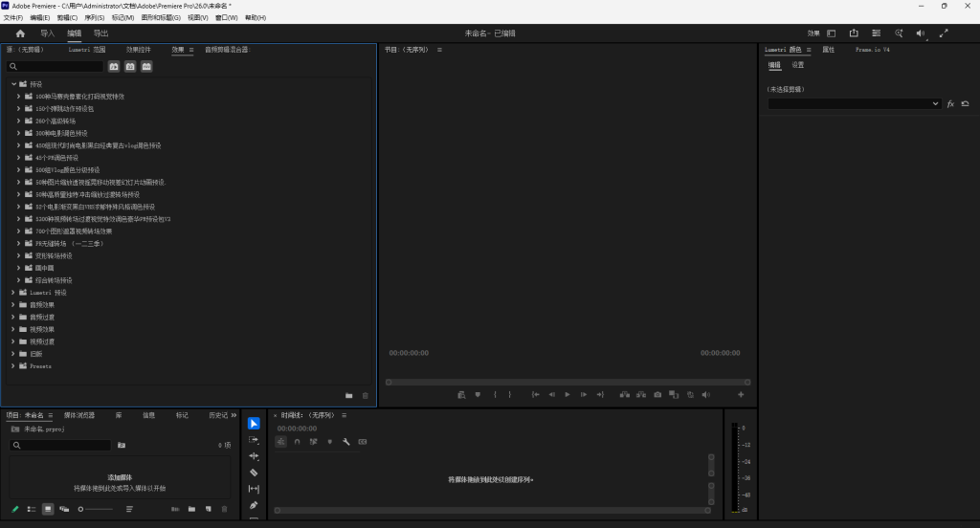Click the 导出 Export workspace button
The height and width of the screenshot is (528, 980).
tap(100, 33)
